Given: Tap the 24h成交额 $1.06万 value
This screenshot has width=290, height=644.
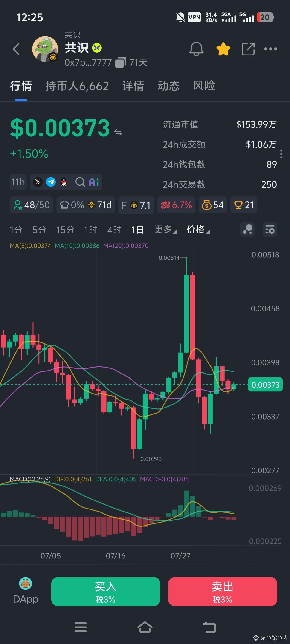Looking at the screenshot, I should (261, 144).
